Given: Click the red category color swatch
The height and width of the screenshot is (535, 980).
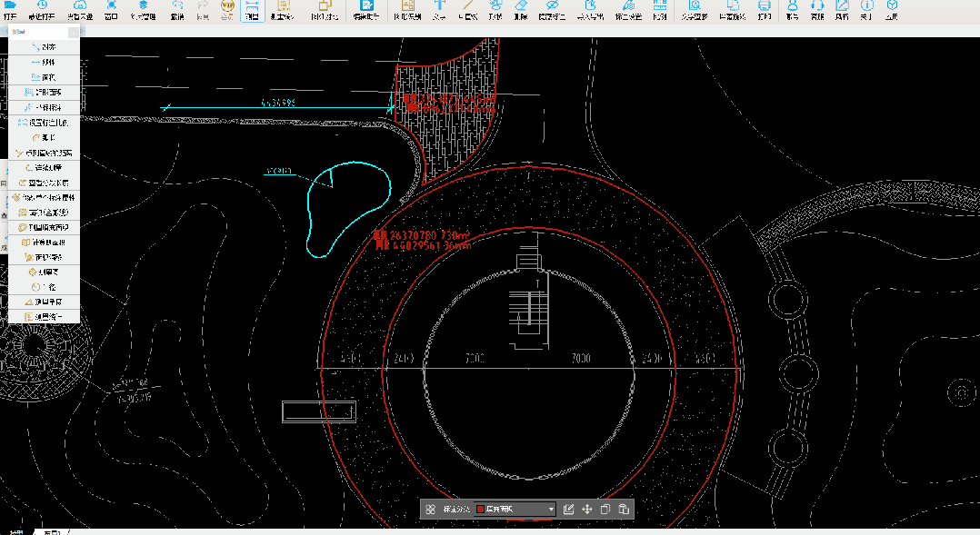Looking at the screenshot, I should tap(480, 510).
